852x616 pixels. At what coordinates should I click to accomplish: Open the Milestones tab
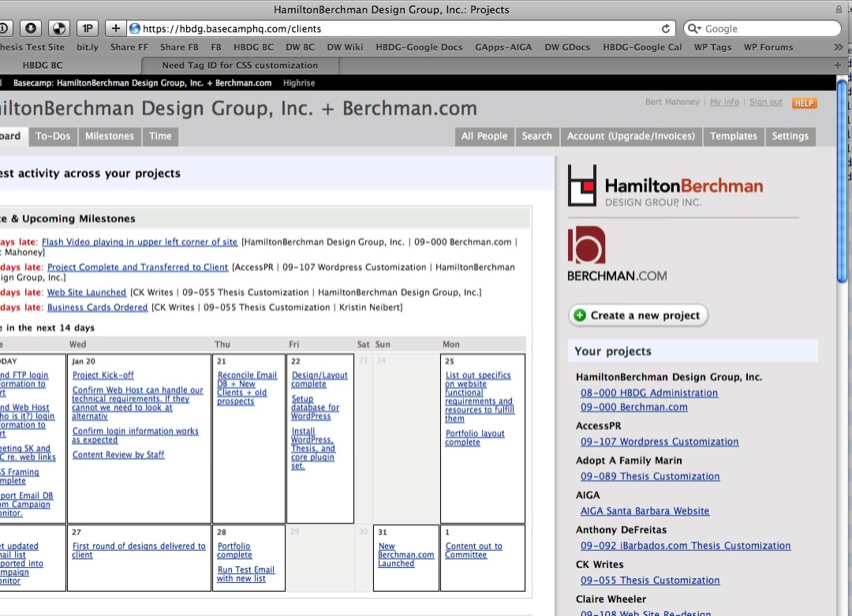point(109,136)
